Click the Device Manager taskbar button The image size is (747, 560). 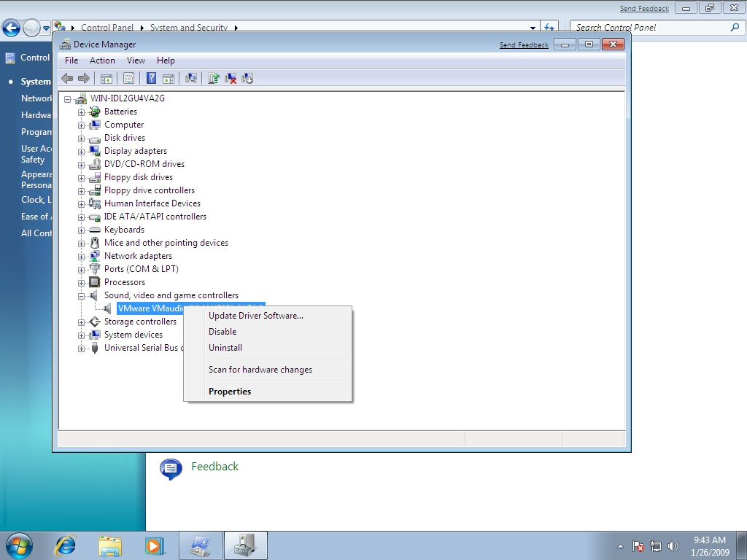coord(245,545)
